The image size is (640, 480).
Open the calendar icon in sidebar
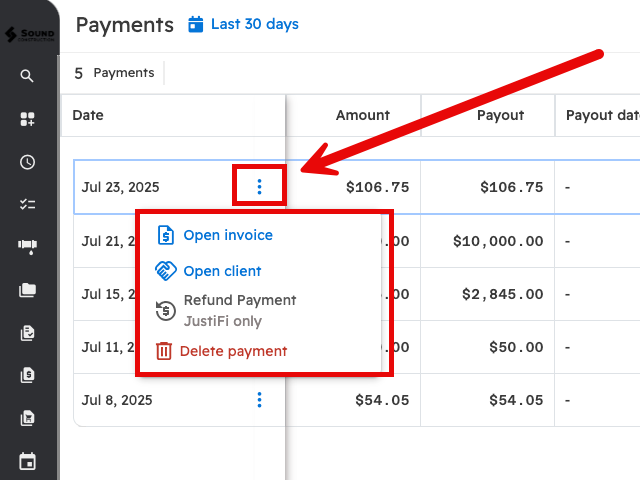click(x=27, y=461)
